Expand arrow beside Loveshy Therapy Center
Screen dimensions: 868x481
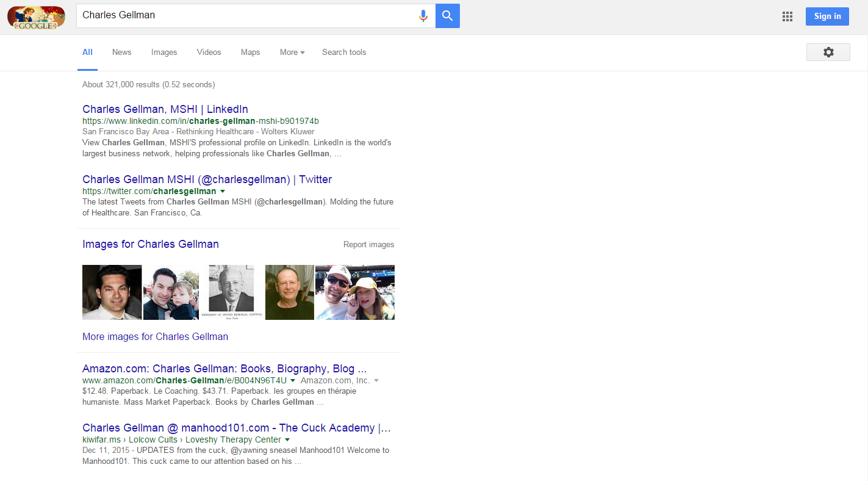(287, 440)
